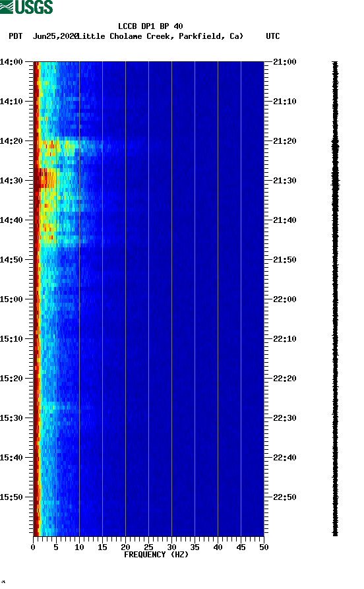The height and width of the screenshot is (589, 364).
Task: Click the '15:50' PDT time label
Action: click(x=11, y=497)
